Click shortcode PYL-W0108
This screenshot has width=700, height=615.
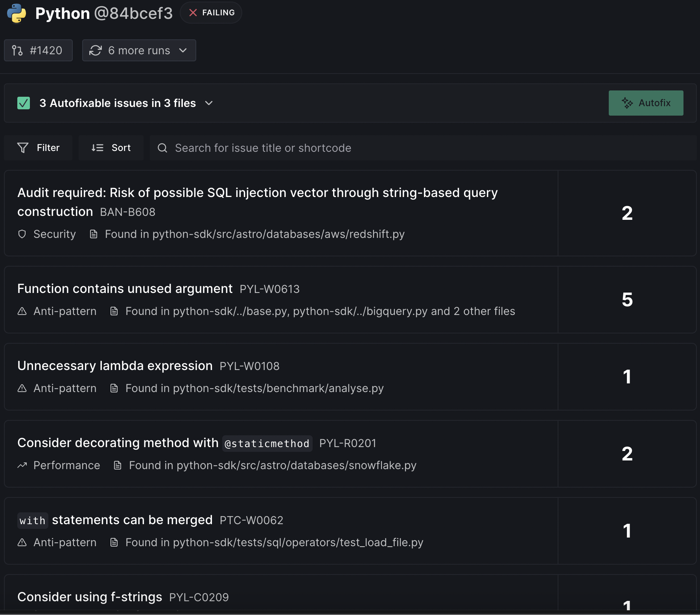click(x=250, y=366)
